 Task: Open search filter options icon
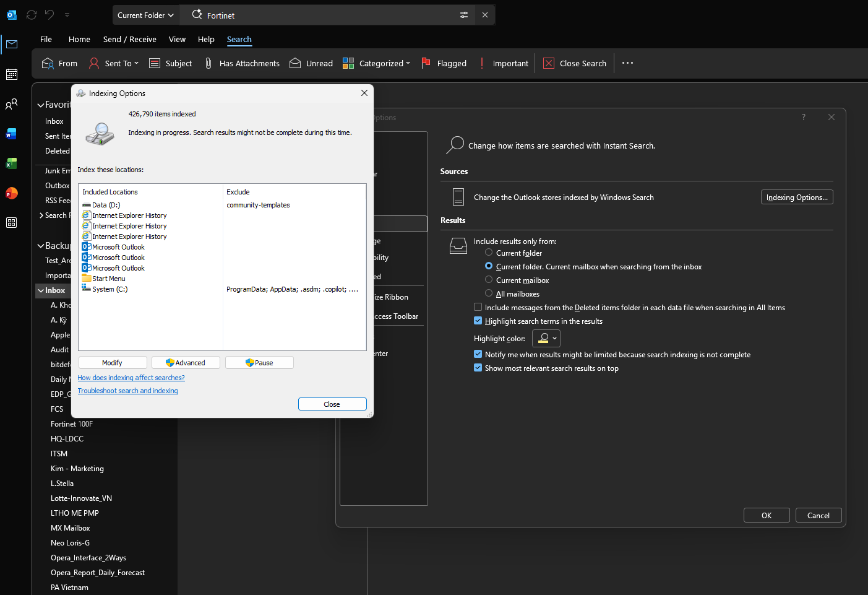[464, 15]
